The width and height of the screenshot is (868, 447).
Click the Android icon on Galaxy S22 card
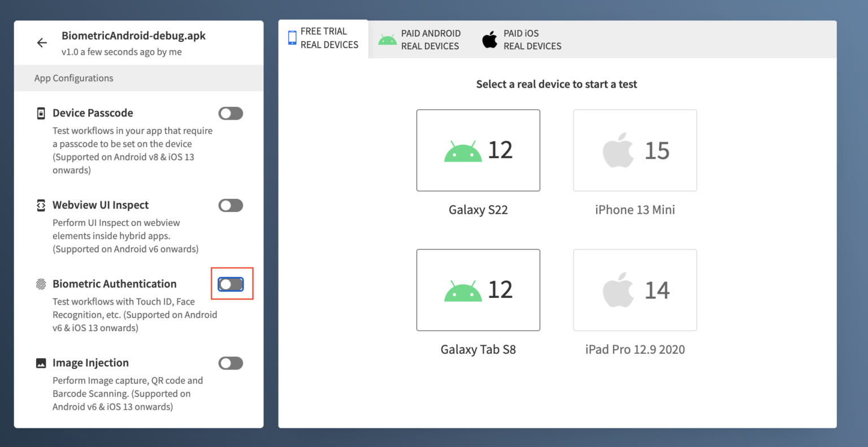[x=463, y=151]
